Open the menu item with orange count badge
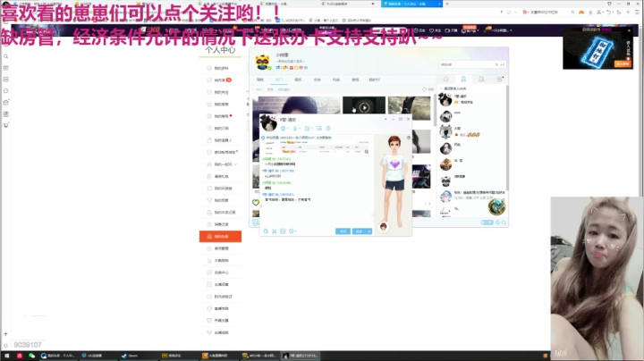 click(x=223, y=80)
